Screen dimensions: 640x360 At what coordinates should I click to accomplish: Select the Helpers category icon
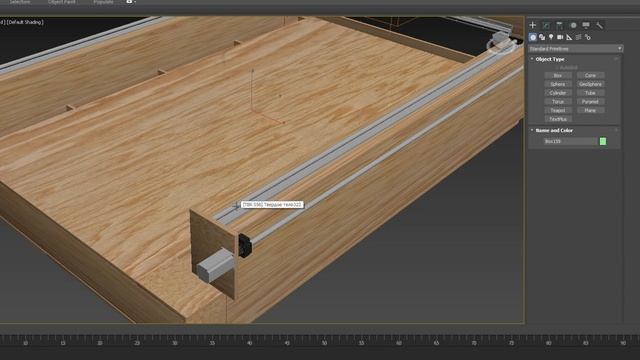569,37
